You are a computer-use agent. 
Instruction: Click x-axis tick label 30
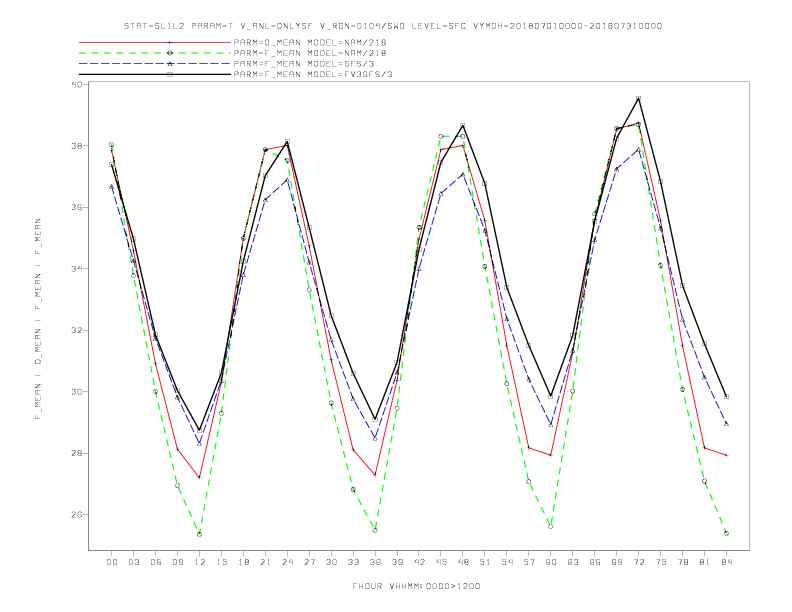click(x=331, y=562)
